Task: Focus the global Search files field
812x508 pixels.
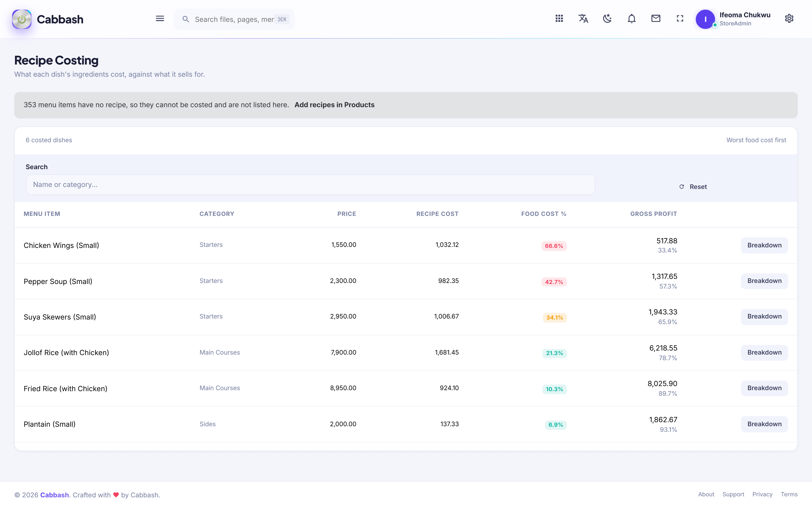Action: point(234,19)
